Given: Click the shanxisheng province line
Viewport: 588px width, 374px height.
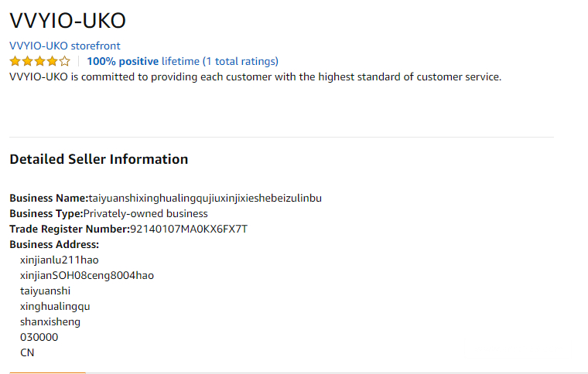Looking at the screenshot, I should pyautogui.click(x=50, y=321).
